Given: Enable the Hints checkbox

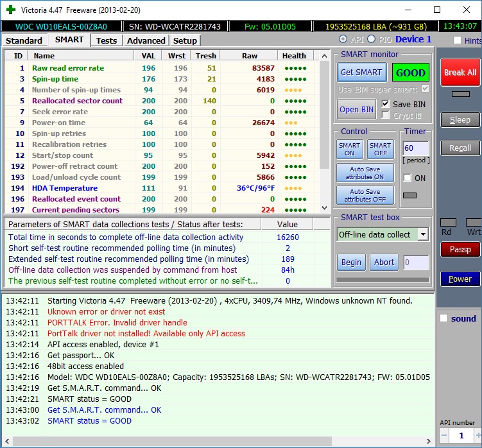Looking at the screenshot, I should [458, 40].
